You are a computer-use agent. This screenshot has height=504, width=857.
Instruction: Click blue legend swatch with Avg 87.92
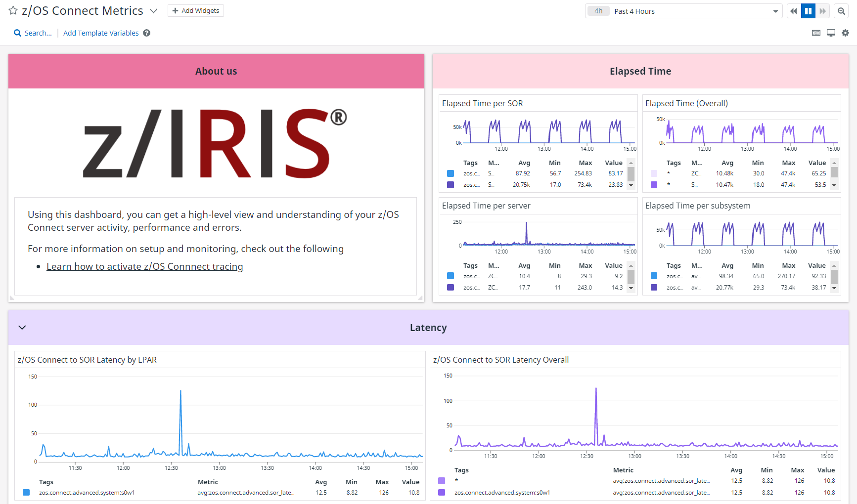451,173
